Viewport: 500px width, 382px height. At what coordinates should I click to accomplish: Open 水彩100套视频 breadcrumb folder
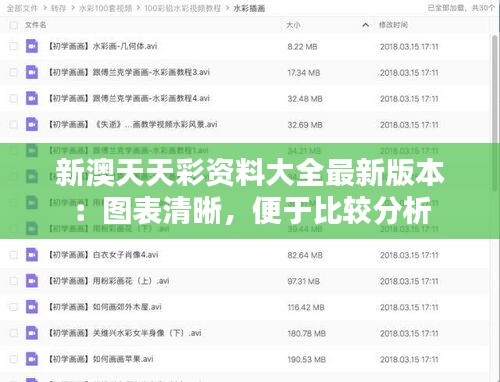(x=105, y=8)
